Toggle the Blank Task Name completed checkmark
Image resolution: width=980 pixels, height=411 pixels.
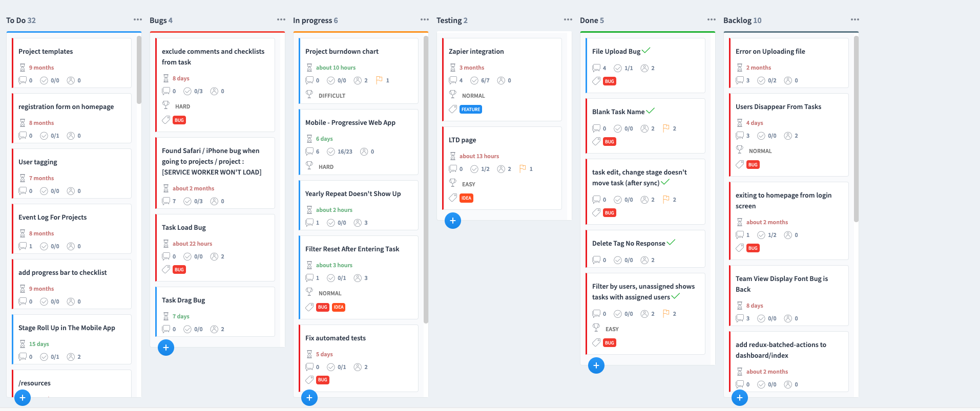650,111
